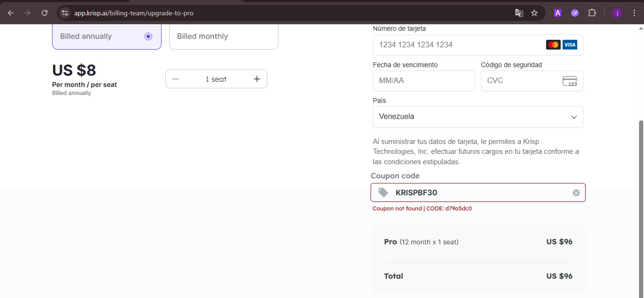644x298 pixels.
Task: Select the Billed monthly option
Action: click(x=224, y=36)
